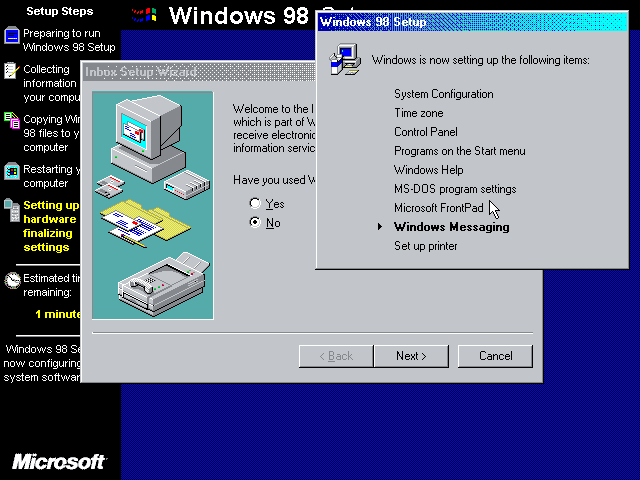
Task: Click the System Configuration item
Action: 444,94
